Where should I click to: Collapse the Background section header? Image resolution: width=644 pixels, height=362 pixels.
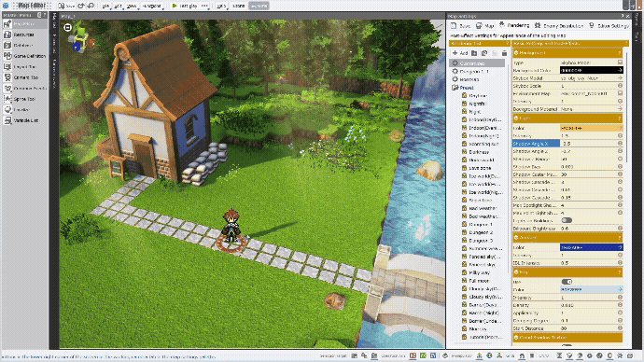567,53
